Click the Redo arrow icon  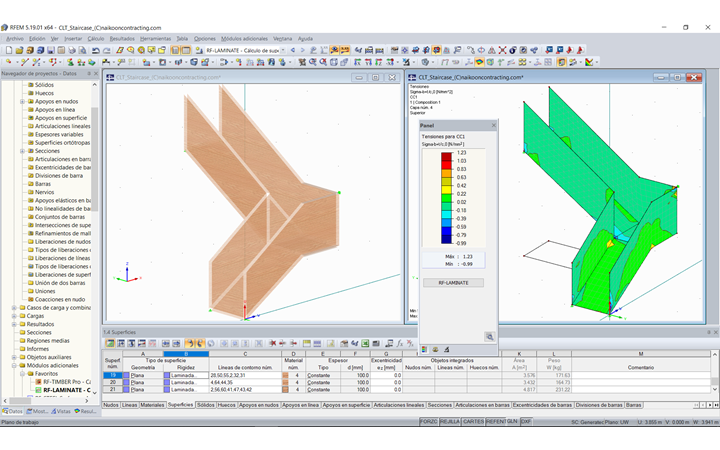pos(106,50)
